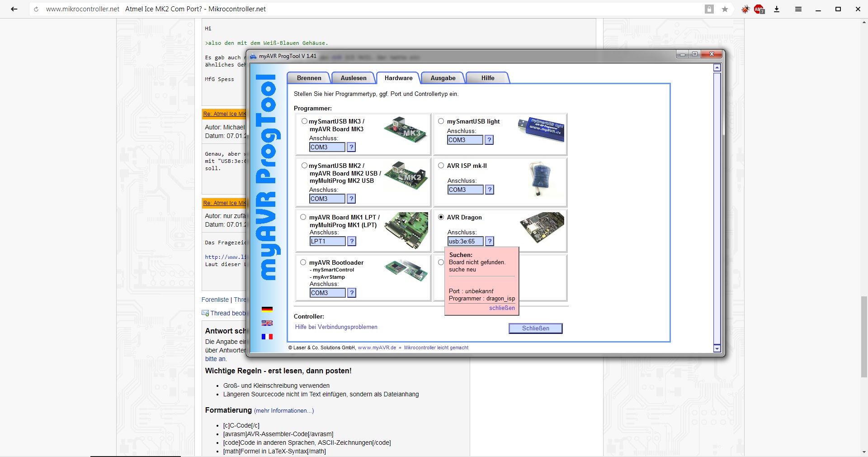The width and height of the screenshot is (868, 457).
Task: Click the bug extension icon
Action: (745, 9)
